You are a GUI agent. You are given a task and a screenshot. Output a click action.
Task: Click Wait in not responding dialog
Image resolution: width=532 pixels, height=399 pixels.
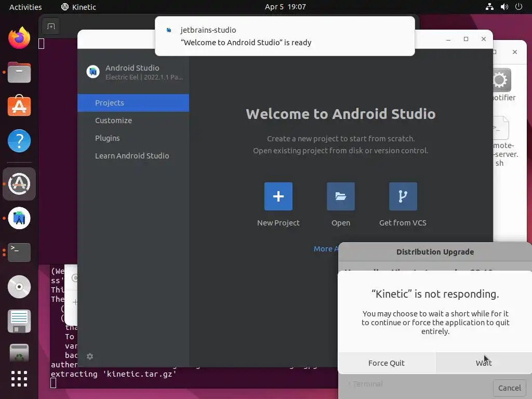[x=484, y=363]
